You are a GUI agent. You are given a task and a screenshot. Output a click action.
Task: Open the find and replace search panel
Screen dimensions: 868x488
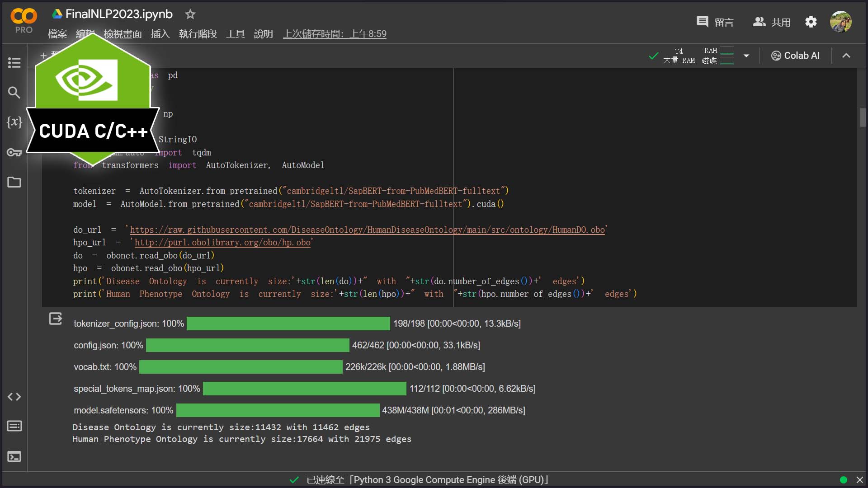point(14,93)
